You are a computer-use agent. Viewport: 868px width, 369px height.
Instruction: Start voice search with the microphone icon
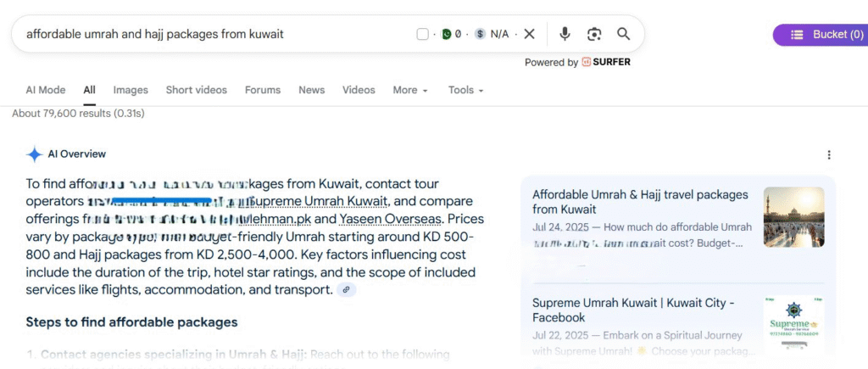point(565,34)
